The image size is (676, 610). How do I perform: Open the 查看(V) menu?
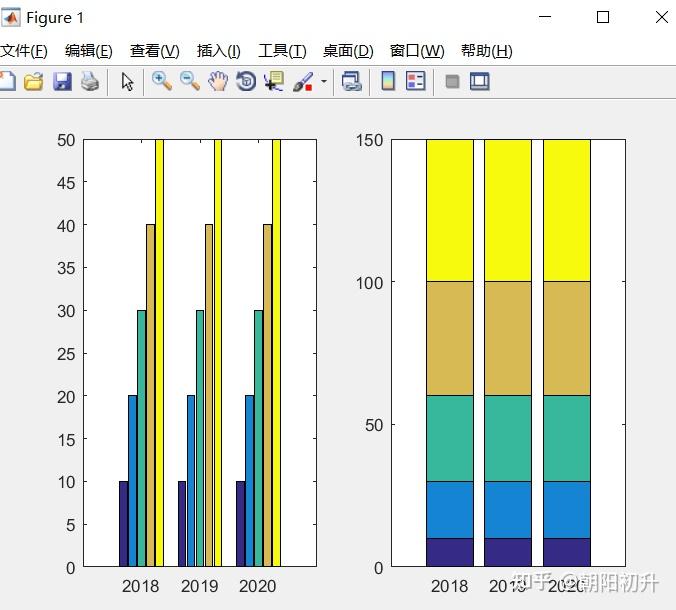155,51
